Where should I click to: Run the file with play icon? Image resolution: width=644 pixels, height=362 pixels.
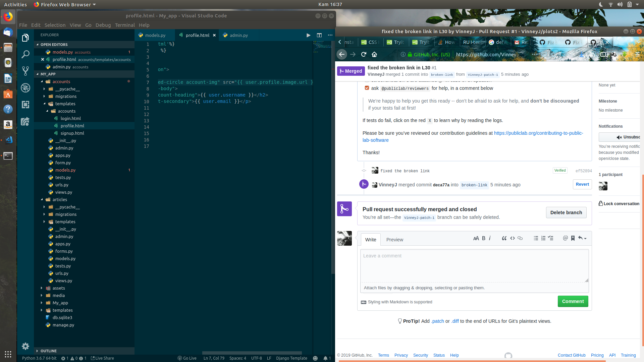308,35
